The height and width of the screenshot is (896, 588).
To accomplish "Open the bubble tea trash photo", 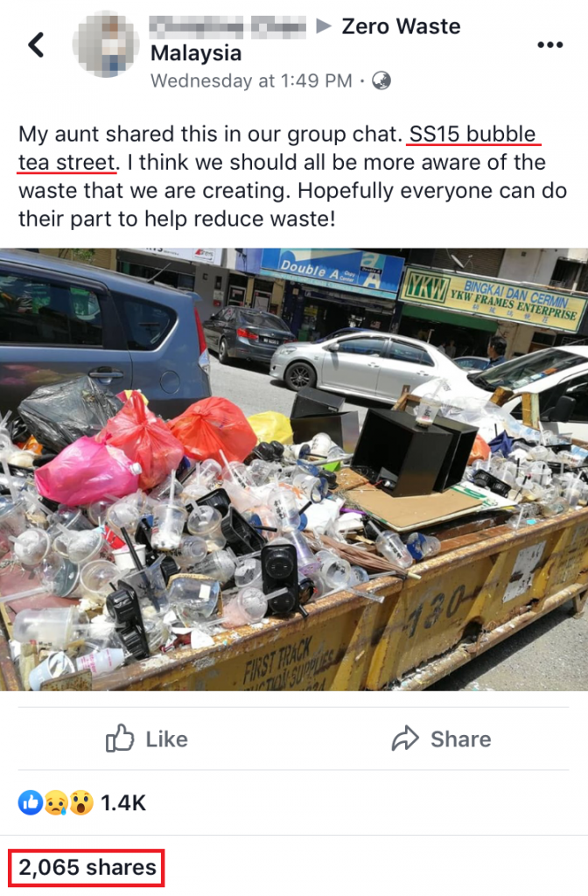I will tap(294, 469).
